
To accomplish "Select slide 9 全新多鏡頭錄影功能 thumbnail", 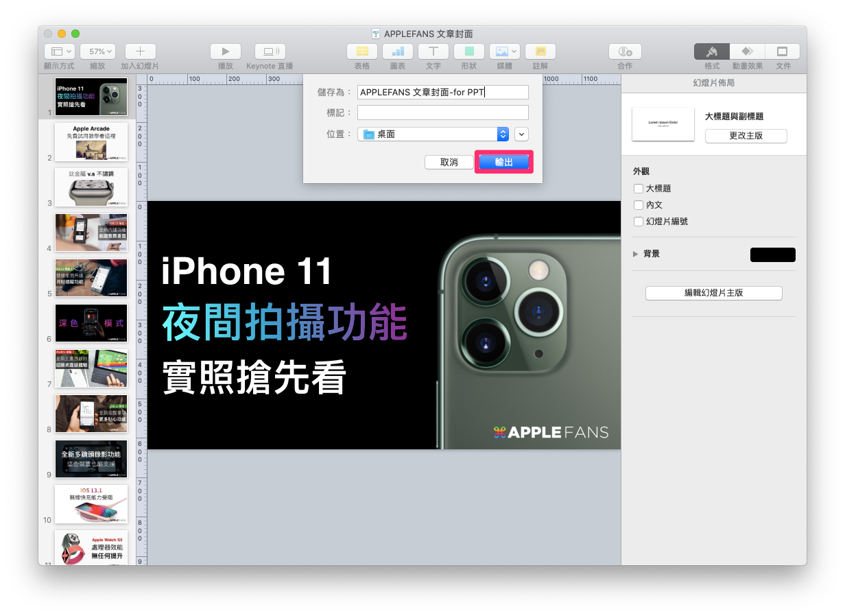I will tap(91, 459).
